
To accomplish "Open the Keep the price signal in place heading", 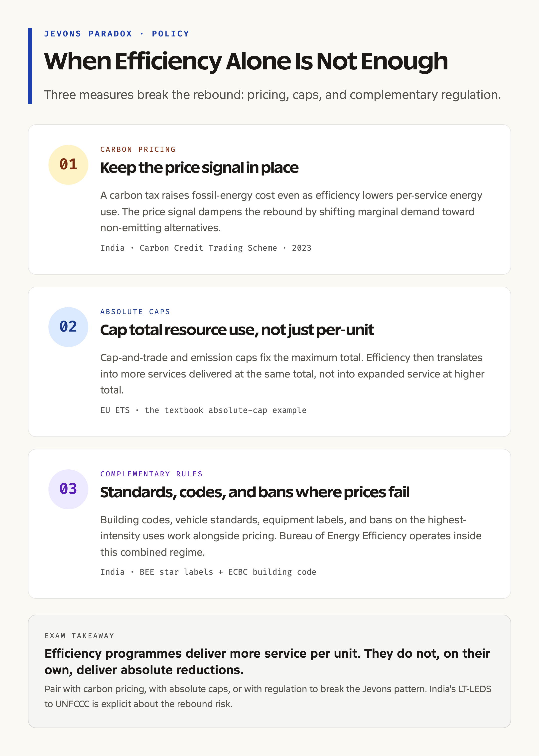I will tap(199, 168).
